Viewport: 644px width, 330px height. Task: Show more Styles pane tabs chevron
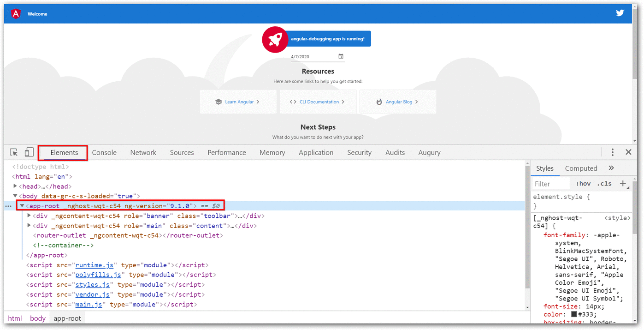click(611, 168)
